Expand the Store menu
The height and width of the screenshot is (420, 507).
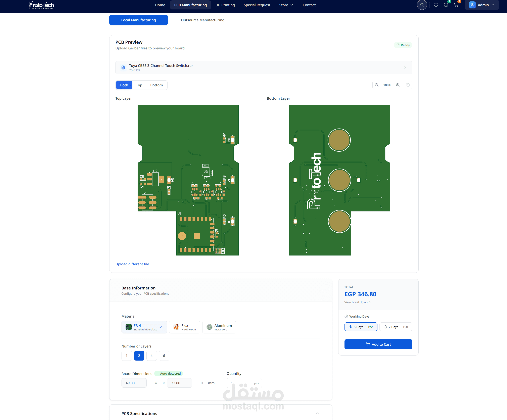pos(286,5)
